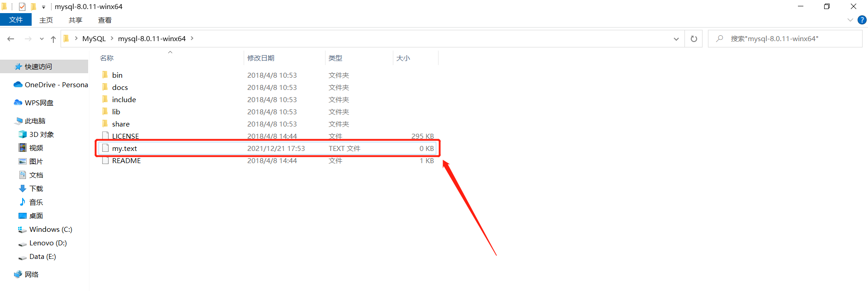Open 文档 documents icon
868x291 pixels.
[x=23, y=175]
